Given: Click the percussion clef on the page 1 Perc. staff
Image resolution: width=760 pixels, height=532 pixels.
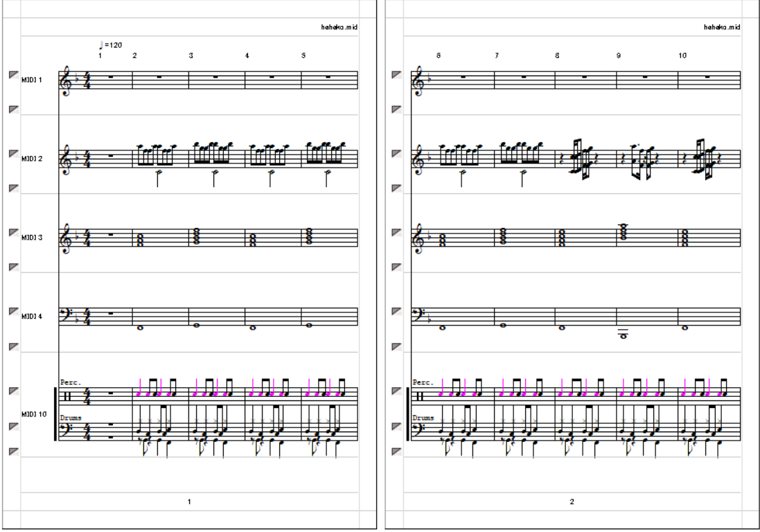Looking at the screenshot, I should click(67, 396).
